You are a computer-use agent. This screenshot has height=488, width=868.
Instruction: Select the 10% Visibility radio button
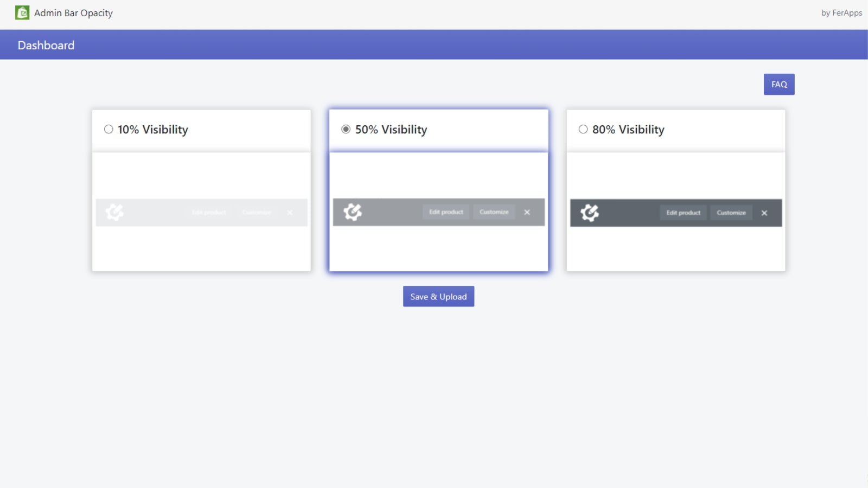[108, 129]
